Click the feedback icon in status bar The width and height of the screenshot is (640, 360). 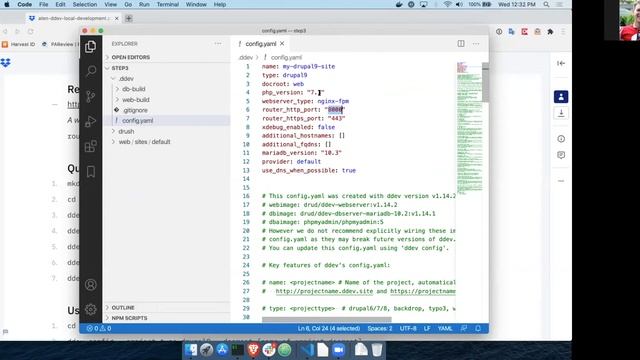click(464, 328)
